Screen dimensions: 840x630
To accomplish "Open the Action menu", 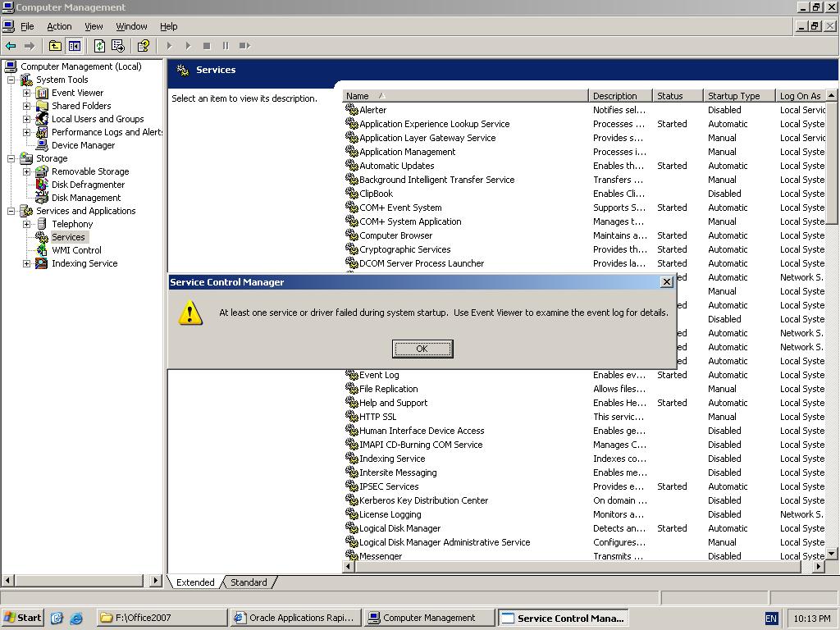I will coord(59,26).
